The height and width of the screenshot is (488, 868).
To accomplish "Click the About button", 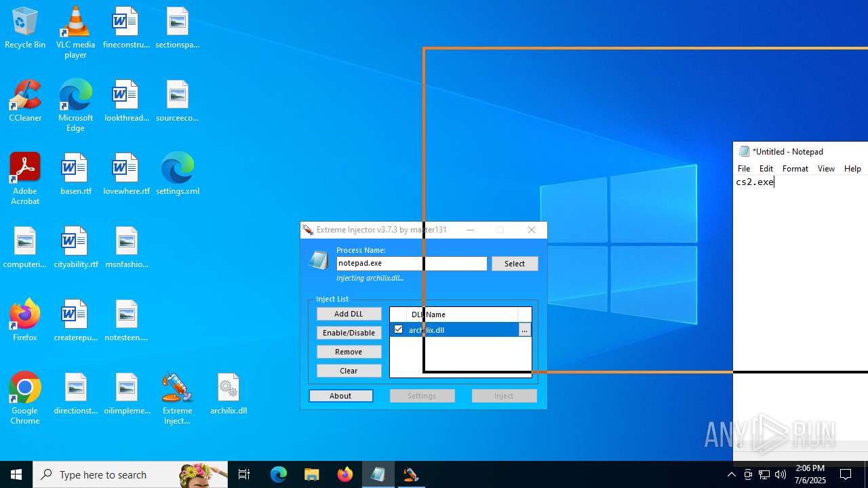I will (341, 396).
